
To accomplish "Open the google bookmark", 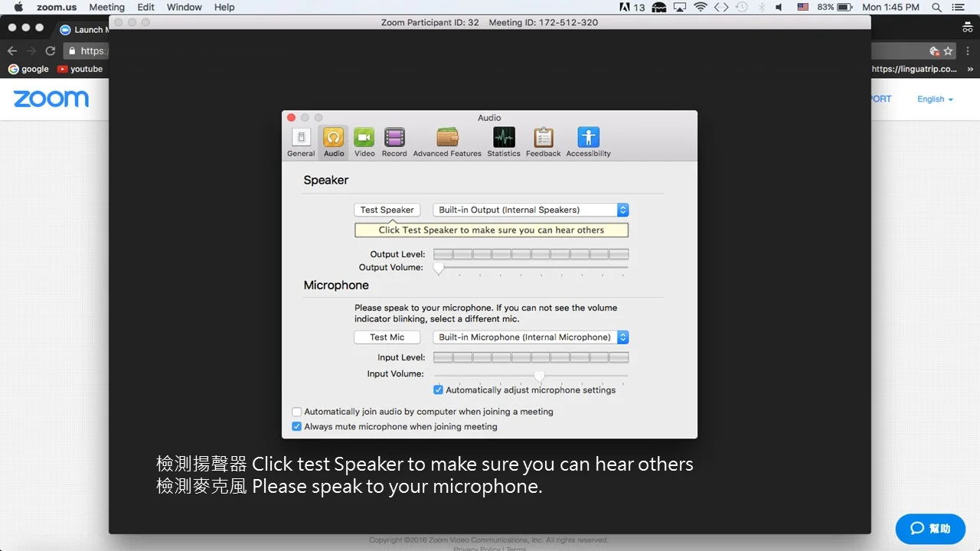I will tap(28, 69).
